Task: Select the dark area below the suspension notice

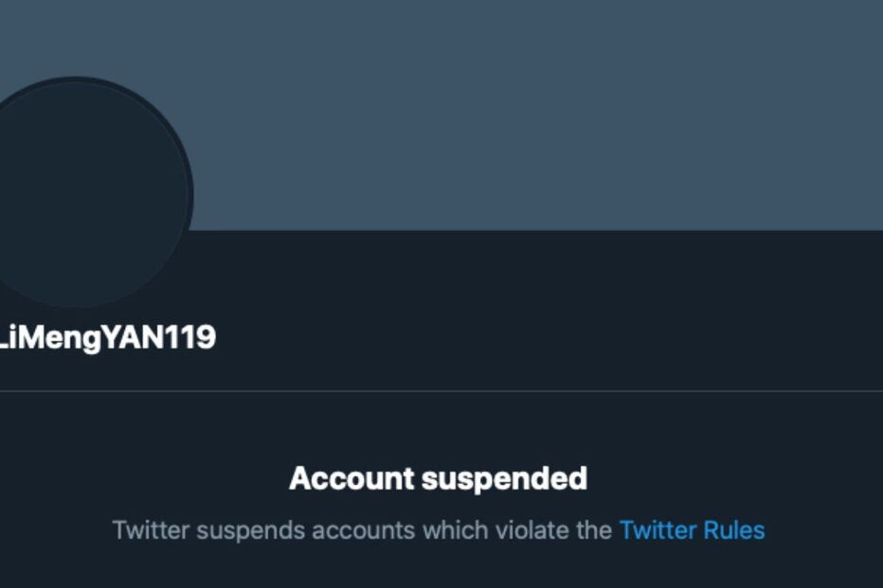Action: pos(441,568)
